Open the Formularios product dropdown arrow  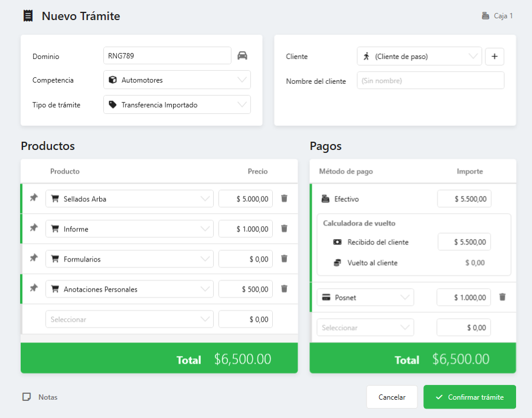(x=205, y=259)
